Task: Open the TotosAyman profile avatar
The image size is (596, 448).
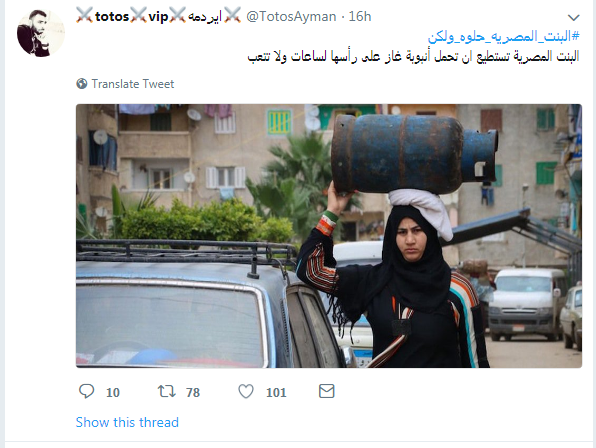Action: coord(41,33)
